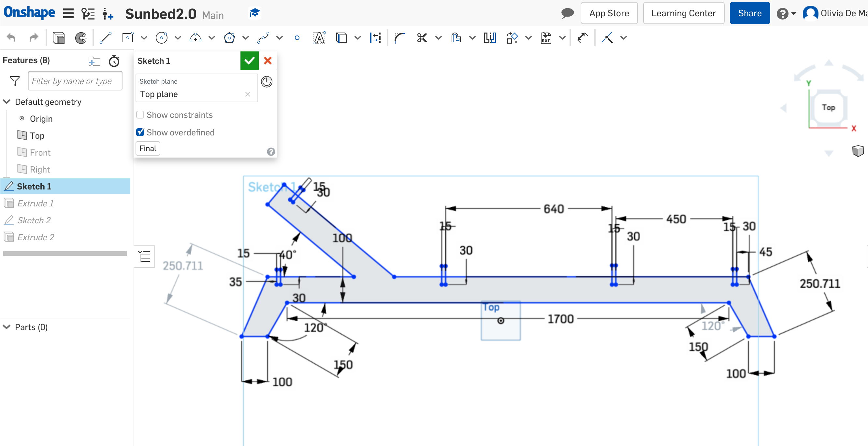Click the feature rollback bar
Viewport: 868px width, 446px height.
click(65, 254)
